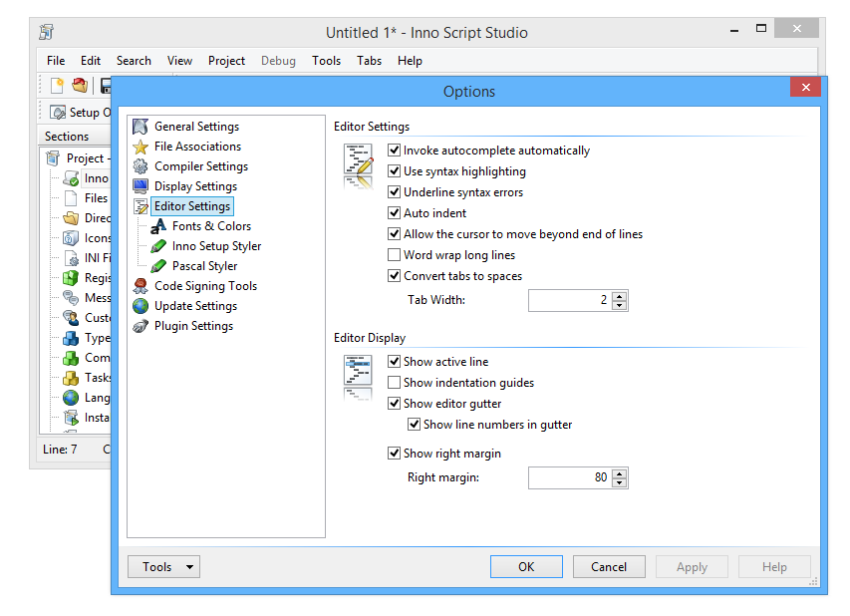Open the Edit menu

coord(91,61)
